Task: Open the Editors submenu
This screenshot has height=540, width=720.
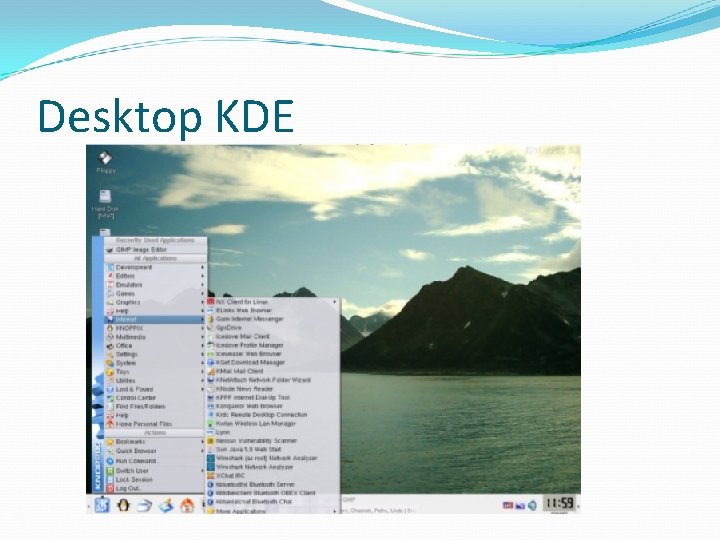Action: (x=156, y=276)
